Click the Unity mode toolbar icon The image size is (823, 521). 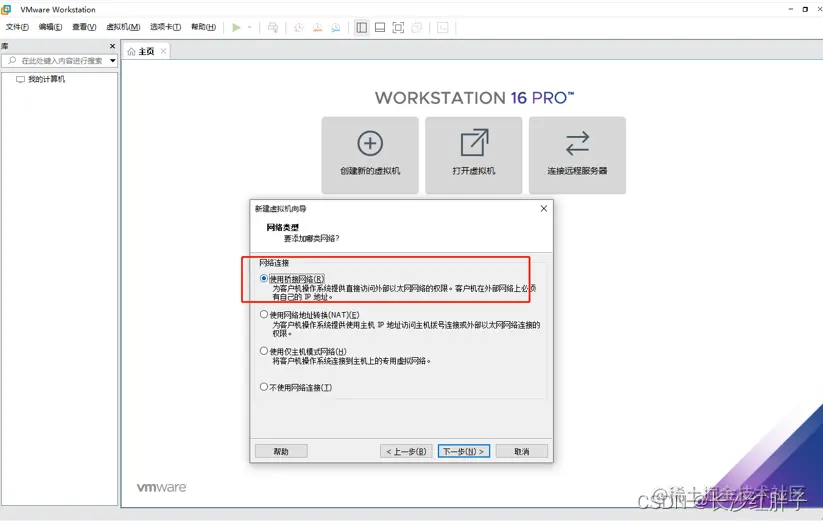pyautogui.click(x=417, y=27)
